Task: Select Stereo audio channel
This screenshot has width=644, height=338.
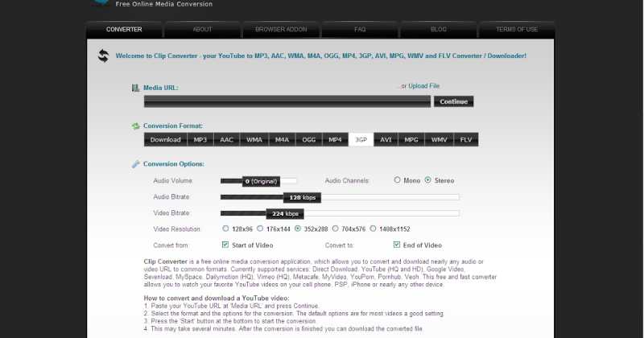Action: [428, 180]
